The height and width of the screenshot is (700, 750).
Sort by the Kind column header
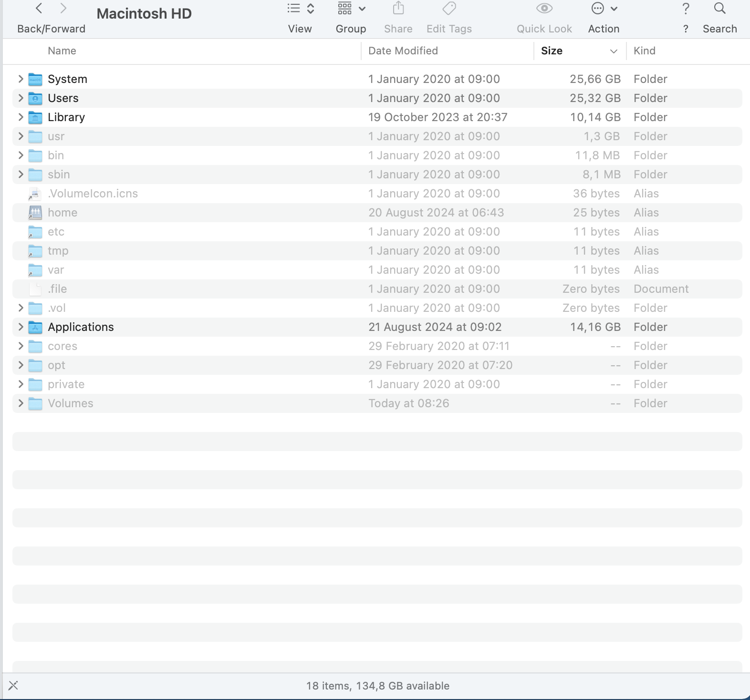tap(645, 51)
